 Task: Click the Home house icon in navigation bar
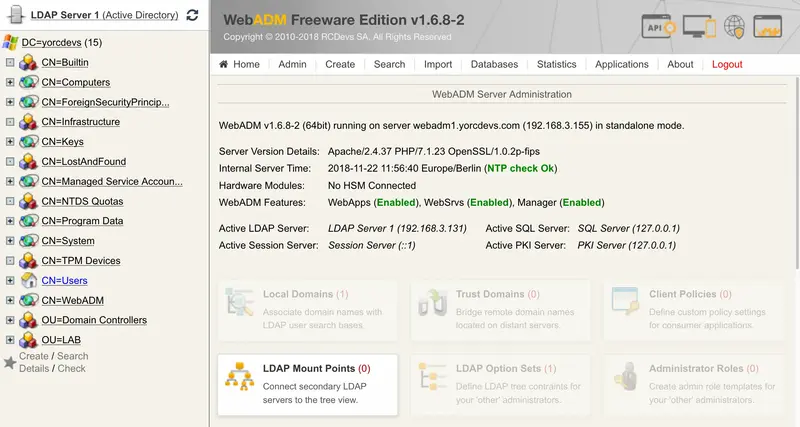pos(223,64)
